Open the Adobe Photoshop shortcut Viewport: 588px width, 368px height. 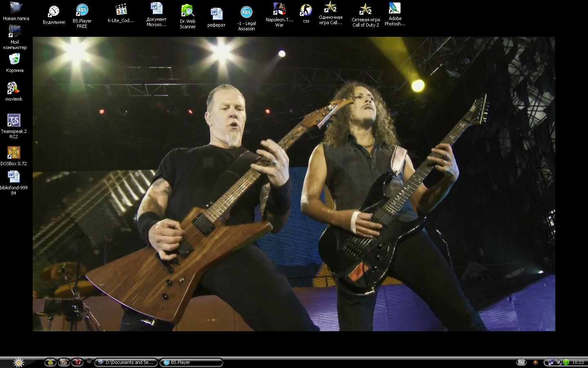394,8
